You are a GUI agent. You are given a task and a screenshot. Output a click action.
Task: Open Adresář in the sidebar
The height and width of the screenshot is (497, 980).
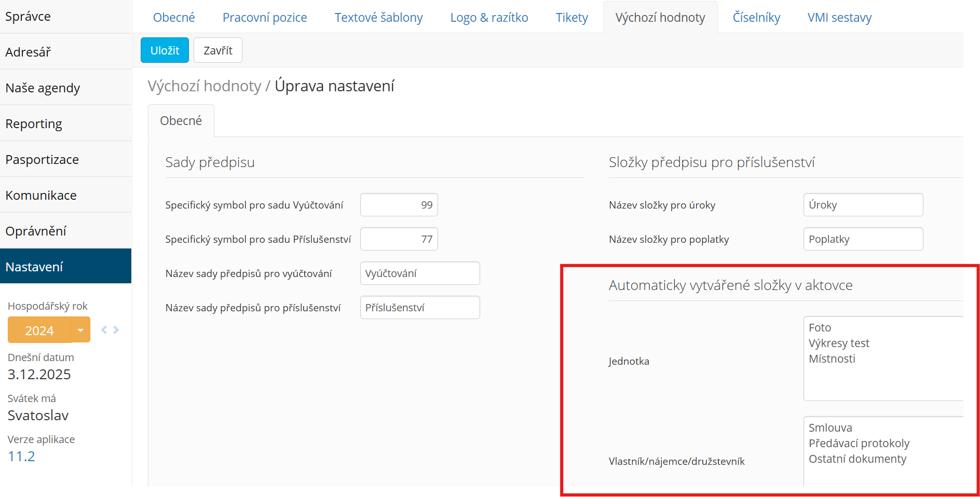(x=28, y=52)
